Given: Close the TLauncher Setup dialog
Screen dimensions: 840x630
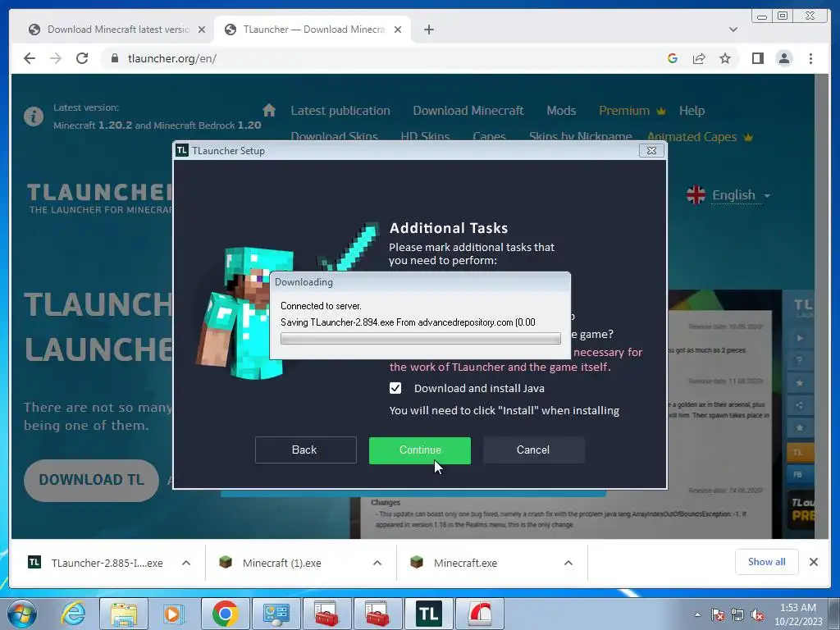Looking at the screenshot, I should [x=651, y=151].
